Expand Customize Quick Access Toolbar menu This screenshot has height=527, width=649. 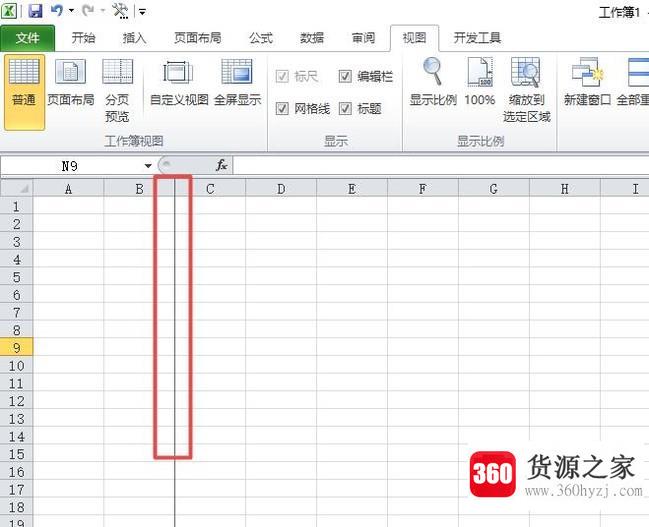tap(142, 12)
